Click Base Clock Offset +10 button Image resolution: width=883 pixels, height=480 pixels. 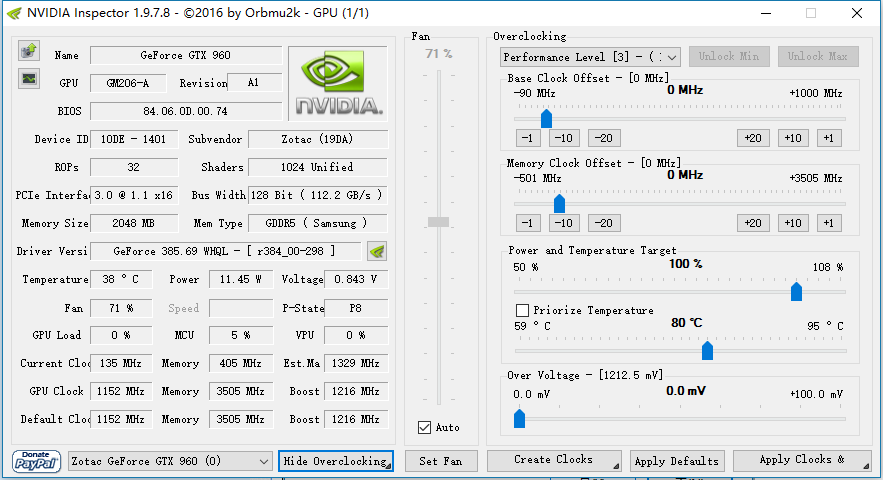pos(793,138)
